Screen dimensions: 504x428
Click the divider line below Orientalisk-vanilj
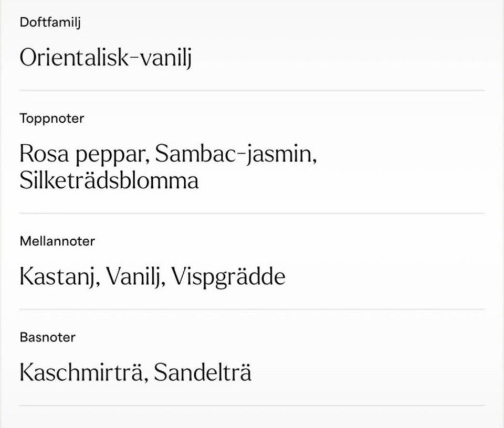click(x=252, y=90)
